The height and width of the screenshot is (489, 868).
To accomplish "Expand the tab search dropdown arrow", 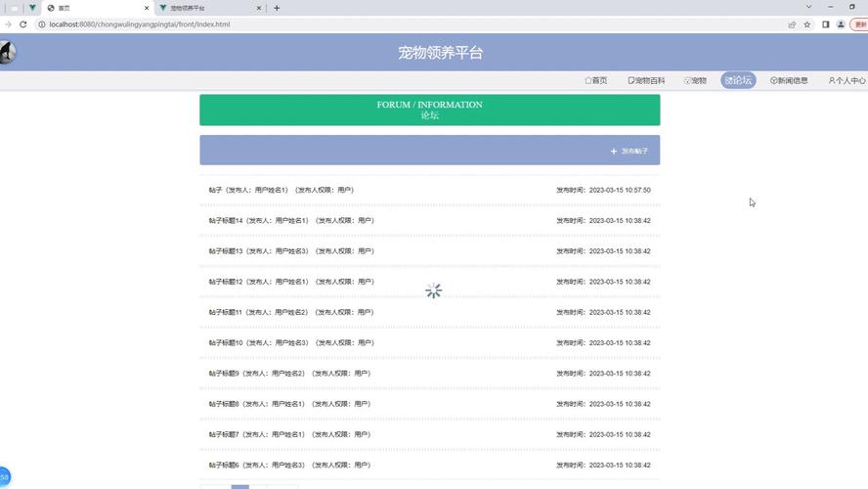I will tap(808, 7).
